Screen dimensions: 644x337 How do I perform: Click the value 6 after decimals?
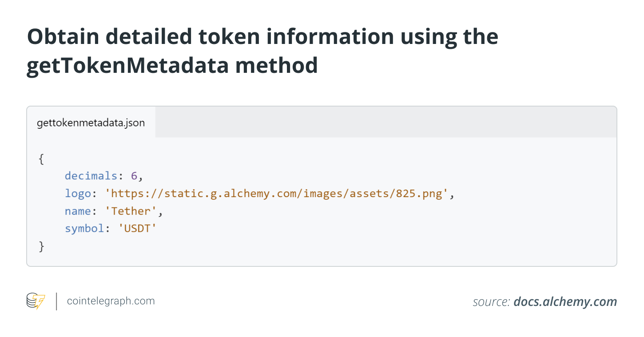(x=134, y=176)
